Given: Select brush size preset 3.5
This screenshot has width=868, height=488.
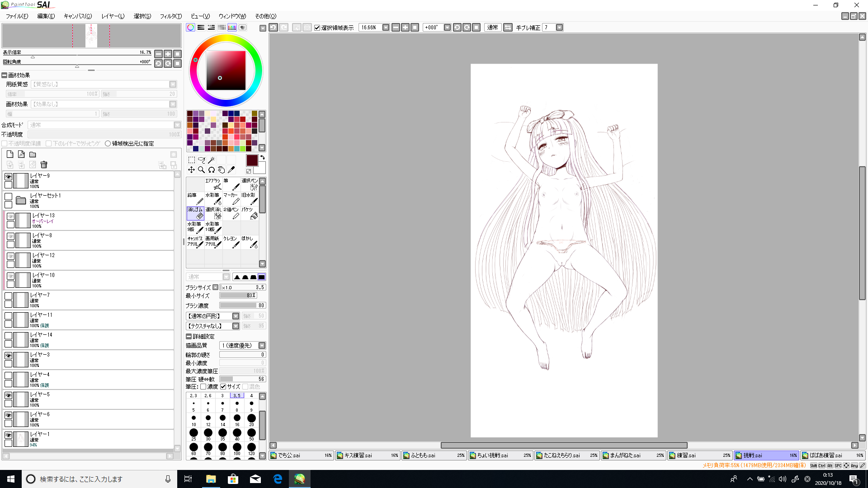Looking at the screenshot, I should point(237,400).
